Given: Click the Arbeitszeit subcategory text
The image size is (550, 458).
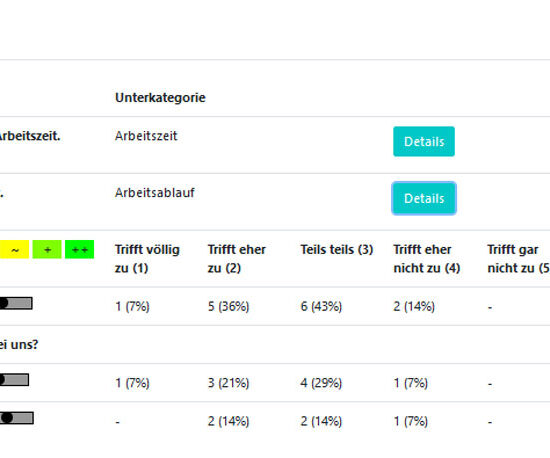Looking at the screenshot, I should 146,136.
